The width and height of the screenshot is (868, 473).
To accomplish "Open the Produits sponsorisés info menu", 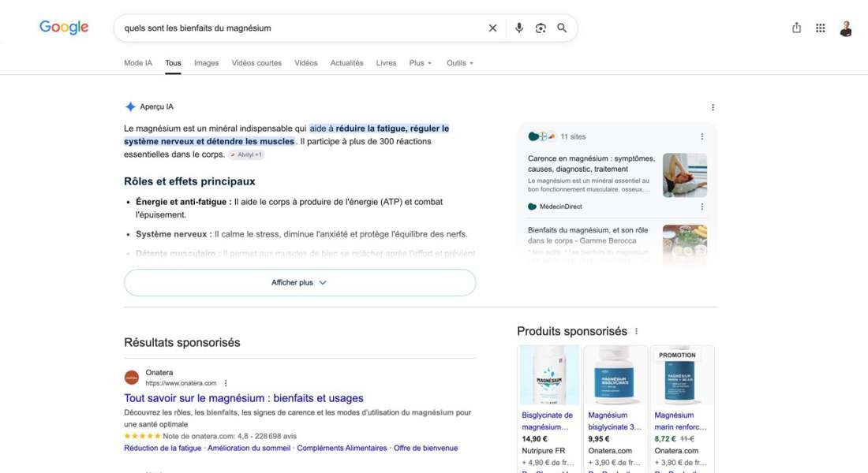I will [x=636, y=331].
